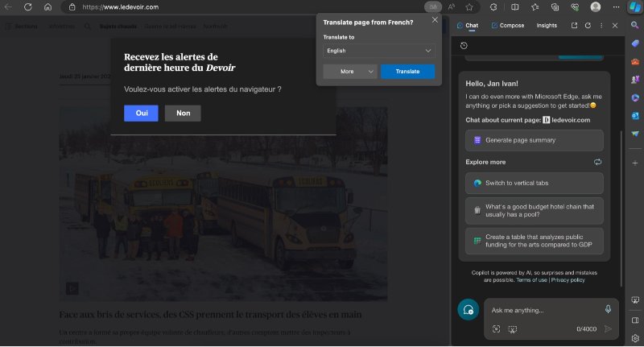The width and height of the screenshot is (644, 347).
Task: Decline alerts with the Non button
Action: tap(183, 114)
